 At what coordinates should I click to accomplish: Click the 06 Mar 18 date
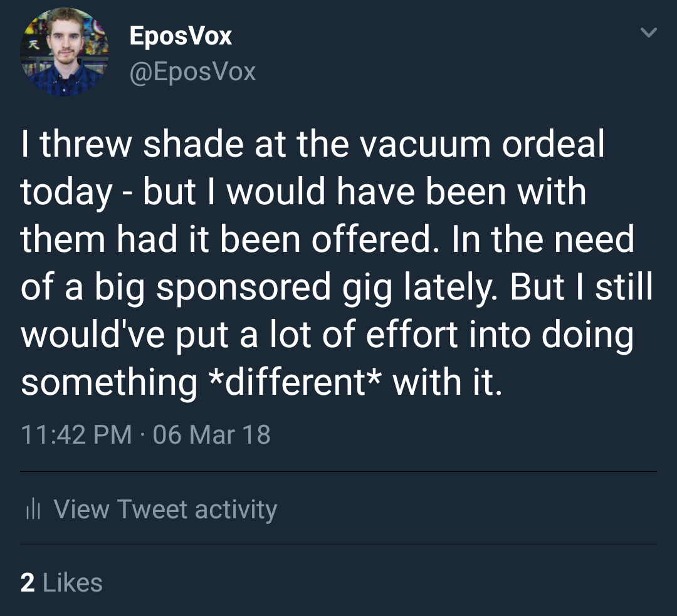click(211, 435)
